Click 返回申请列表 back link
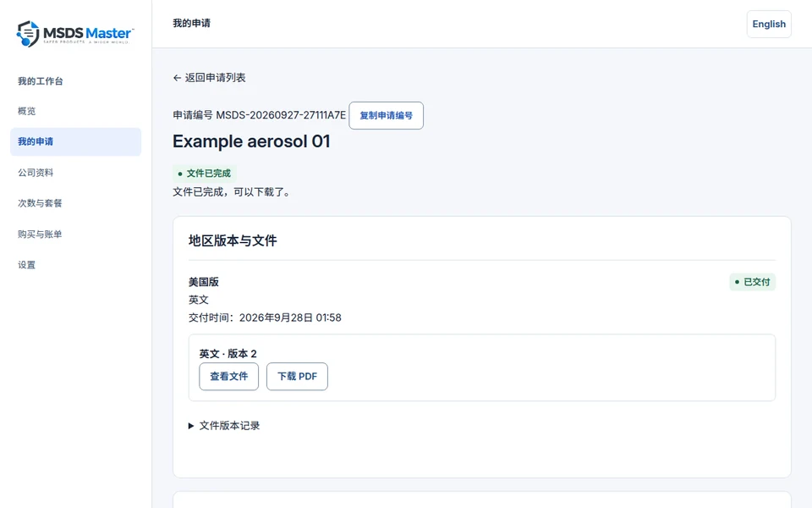The height and width of the screenshot is (508, 812). [x=209, y=78]
